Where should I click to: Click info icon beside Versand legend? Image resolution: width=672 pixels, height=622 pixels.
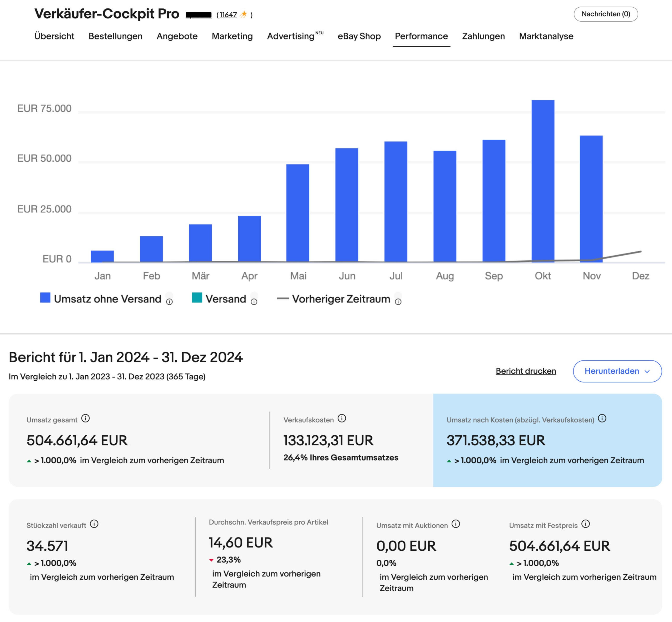[254, 302]
